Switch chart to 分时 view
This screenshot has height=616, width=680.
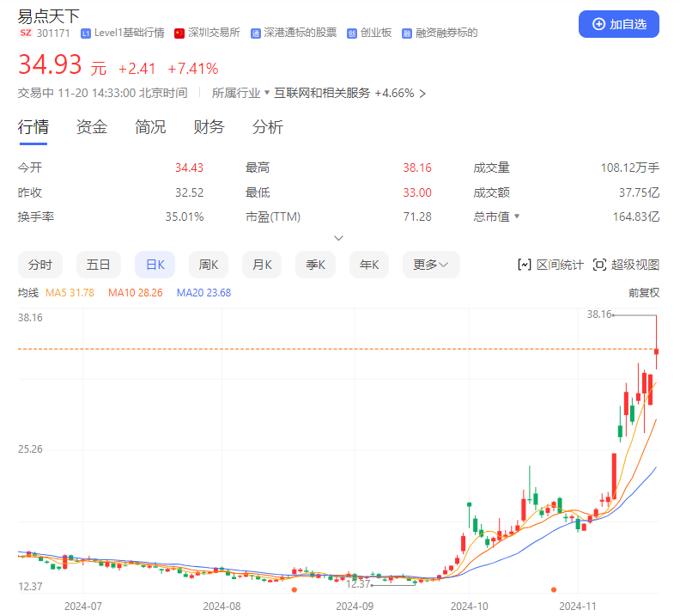pyautogui.click(x=40, y=265)
